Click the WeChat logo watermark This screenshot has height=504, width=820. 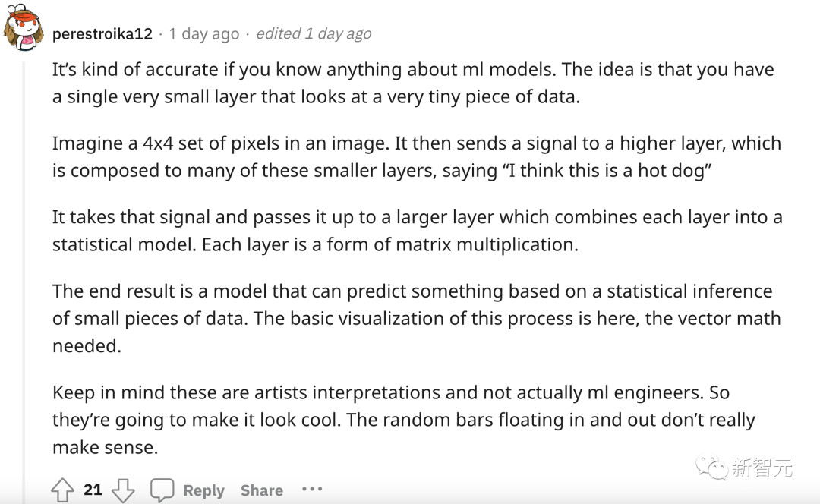pyautogui.click(x=711, y=467)
